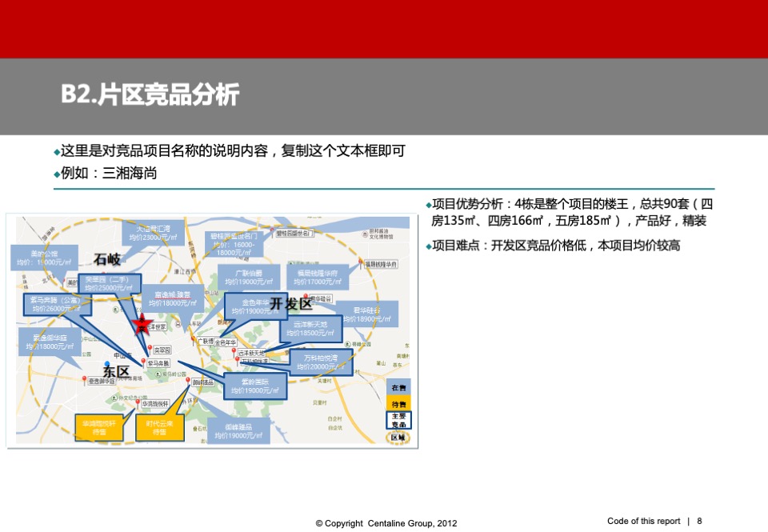
Task: Click the dashed 区域 legend symbol
Action: [x=398, y=437]
